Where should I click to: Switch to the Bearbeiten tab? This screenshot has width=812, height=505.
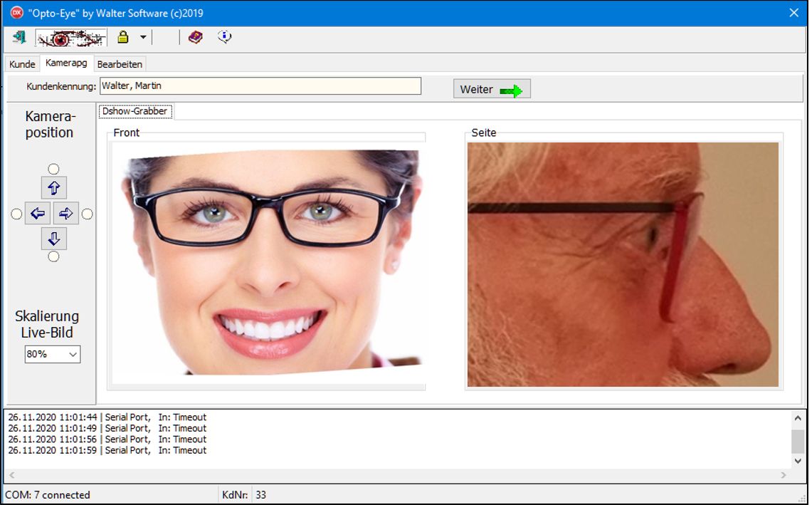[x=120, y=64]
